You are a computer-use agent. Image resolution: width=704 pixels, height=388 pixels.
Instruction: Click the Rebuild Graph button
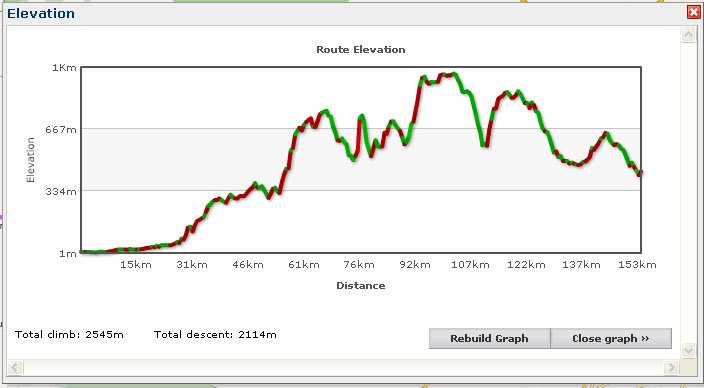pos(489,339)
